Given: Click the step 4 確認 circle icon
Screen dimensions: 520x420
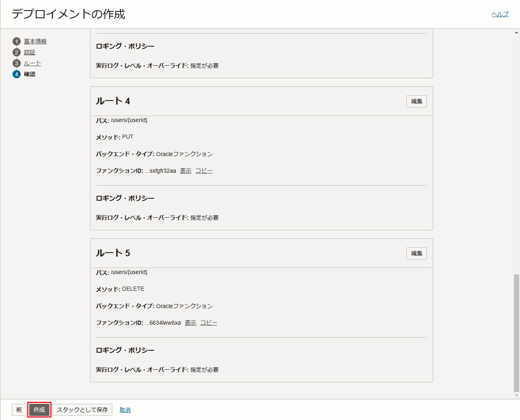Looking at the screenshot, I should 17,74.
